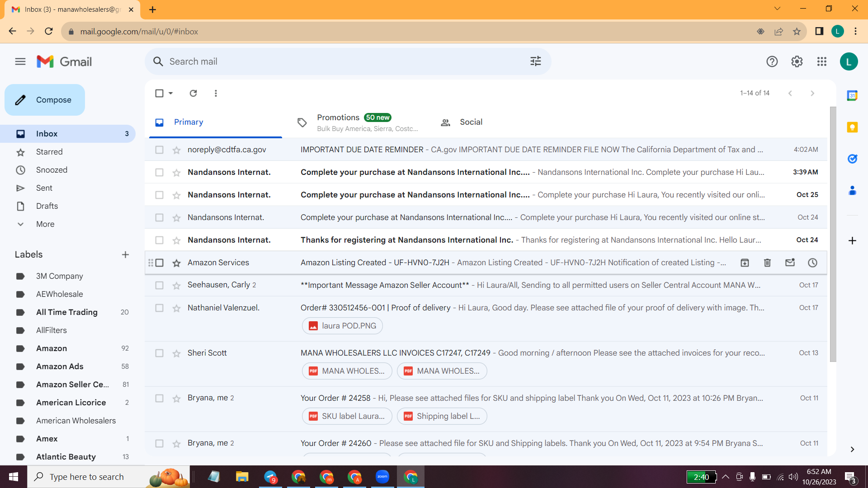
Task: Open the Amazon Seller Ce... label
Action: tap(72, 385)
